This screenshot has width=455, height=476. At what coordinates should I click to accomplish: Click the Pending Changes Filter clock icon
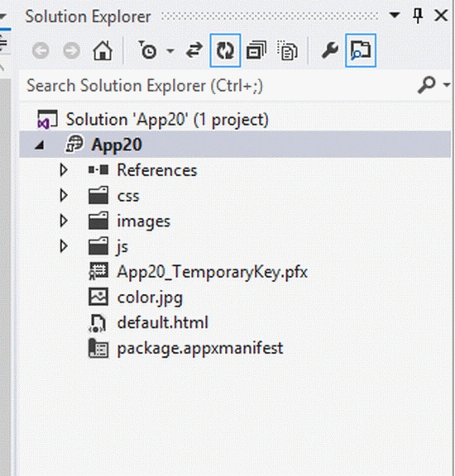[x=148, y=50]
